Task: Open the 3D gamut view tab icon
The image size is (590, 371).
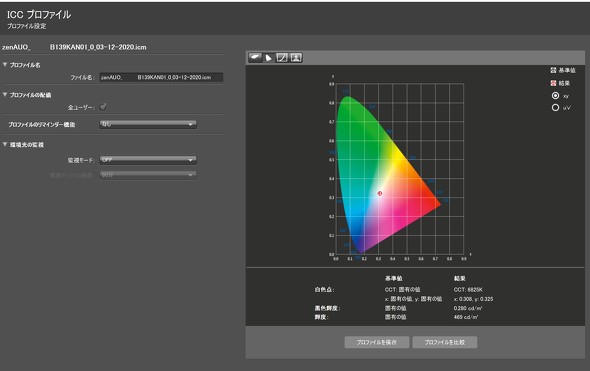Action: (x=255, y=58)
